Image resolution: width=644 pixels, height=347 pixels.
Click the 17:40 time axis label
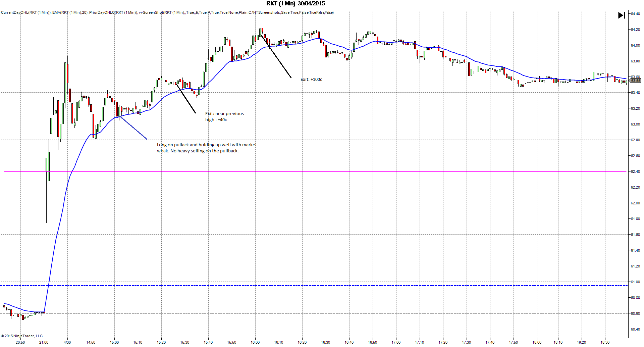pyautogui.click(x=490, y=342)
